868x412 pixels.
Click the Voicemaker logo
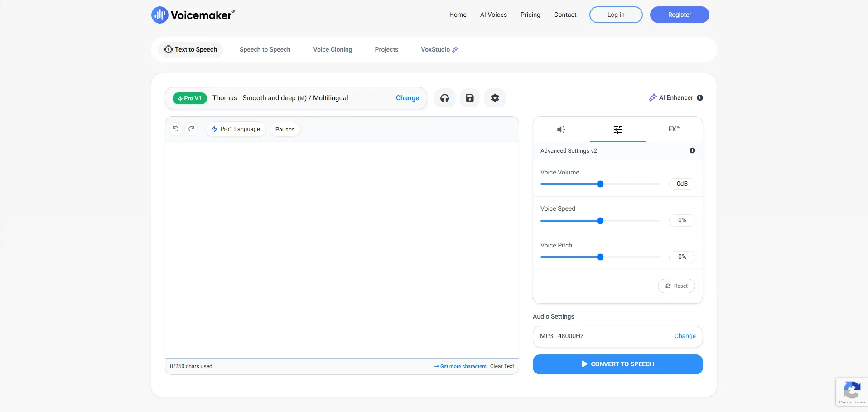pyautogui.click(x=193, y=15)
